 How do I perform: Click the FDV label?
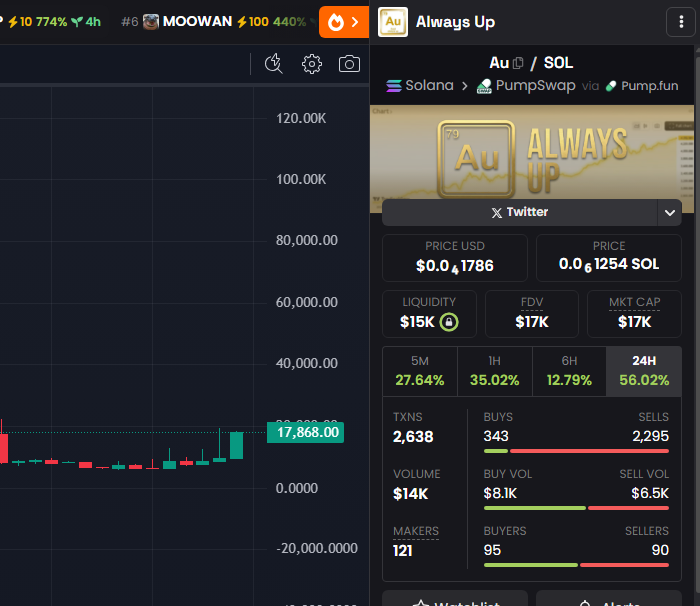click(x=532, y=302)
